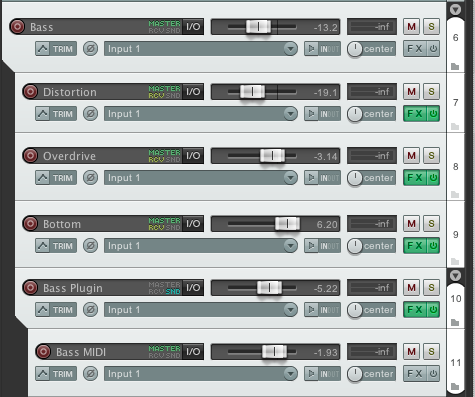This screenshot has width=475, height=397.
Task: Open I/O routing for Bass Plugin track
Action: (193, 288)
